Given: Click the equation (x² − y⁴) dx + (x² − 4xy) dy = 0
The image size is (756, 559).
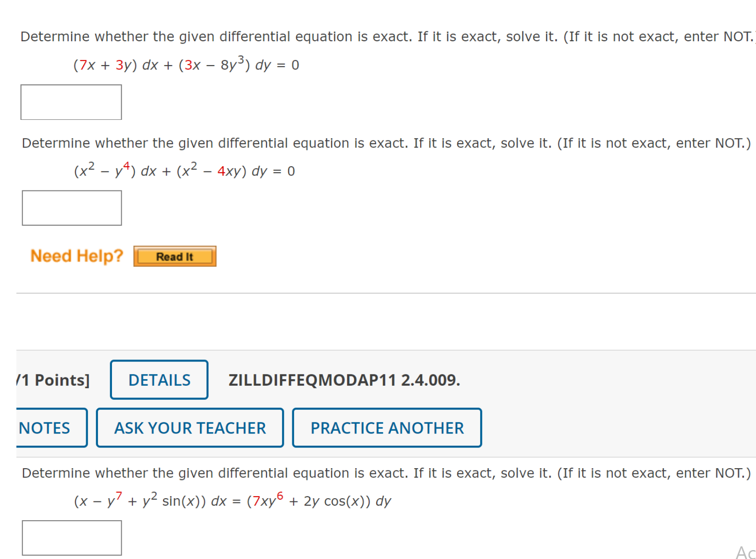Looking at the screenshot, I should point(184,170).
